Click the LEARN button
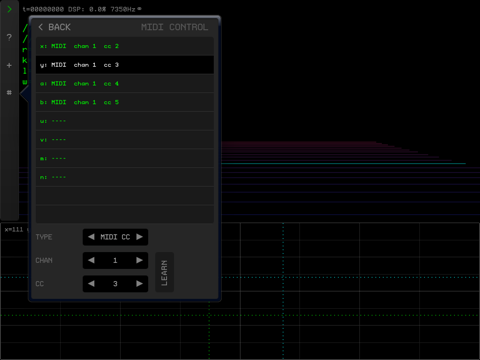Viewport: 480px width, 360px height. (x=164, y=272)
